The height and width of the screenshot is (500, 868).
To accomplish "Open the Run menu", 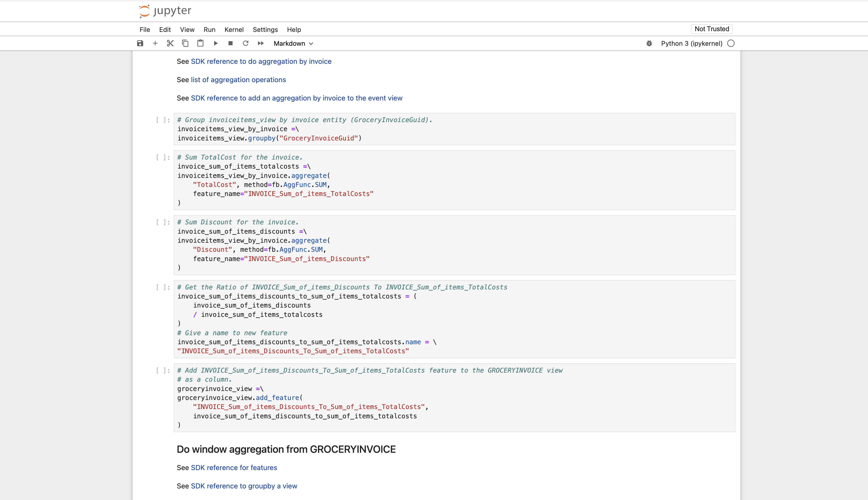I will click(209, 30).
